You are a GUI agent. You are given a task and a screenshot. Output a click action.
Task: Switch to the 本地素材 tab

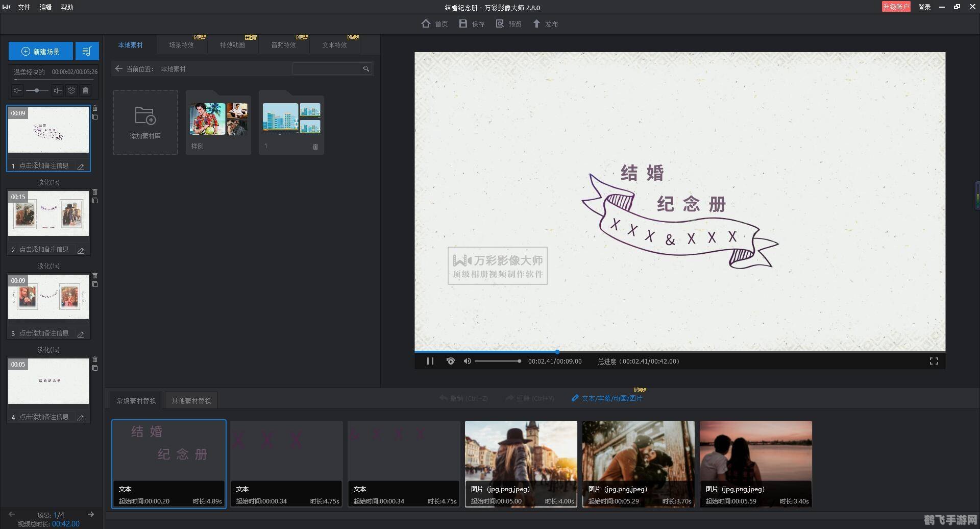point(131,45)
